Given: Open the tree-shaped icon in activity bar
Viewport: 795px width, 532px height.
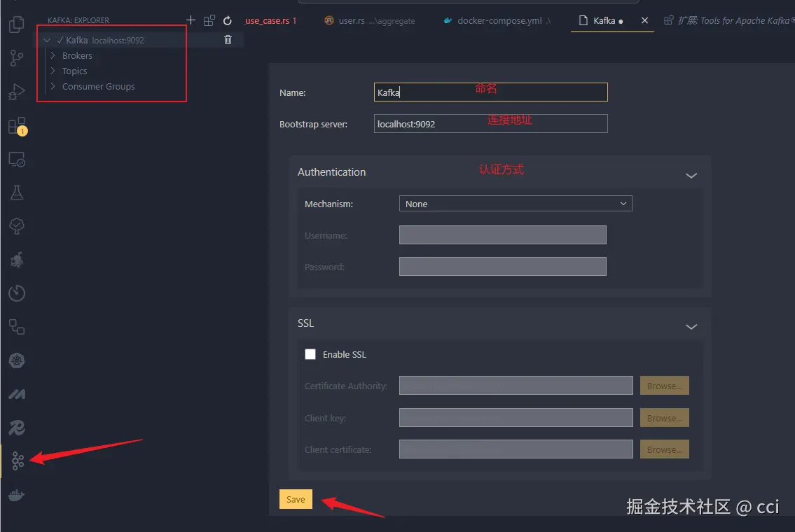Looking at the screenshot, I should click(x=17, y=226).
